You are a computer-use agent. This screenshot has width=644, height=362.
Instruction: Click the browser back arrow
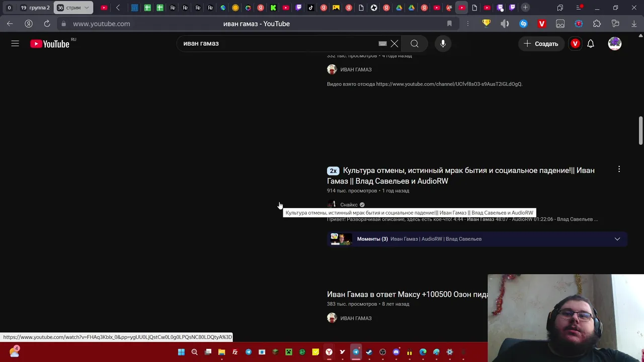pyautogui.click(x=10, y=24)
